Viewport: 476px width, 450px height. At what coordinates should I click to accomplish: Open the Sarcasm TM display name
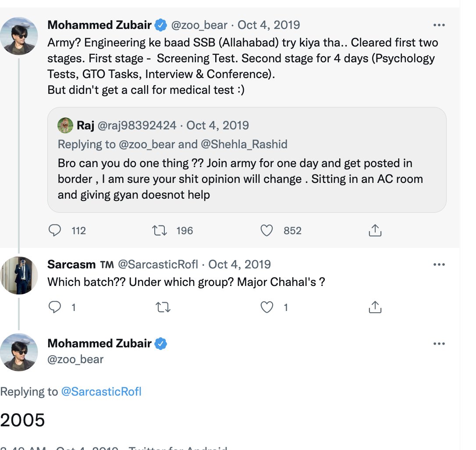81,264
